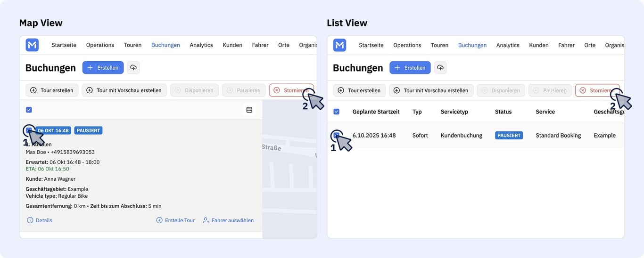This screenshot has height=258, width=644.
Task: Open Operations in List View navigation
Action: [x=407, y=45]
